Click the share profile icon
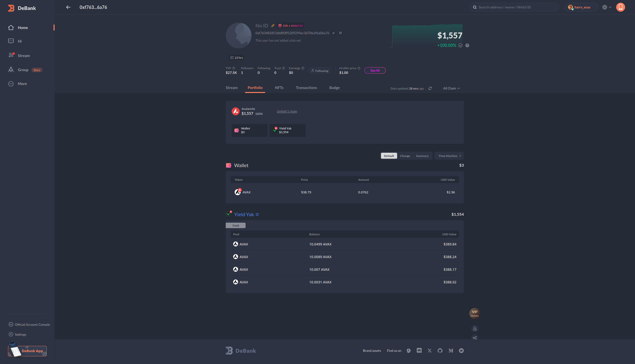 pos(475,338)
